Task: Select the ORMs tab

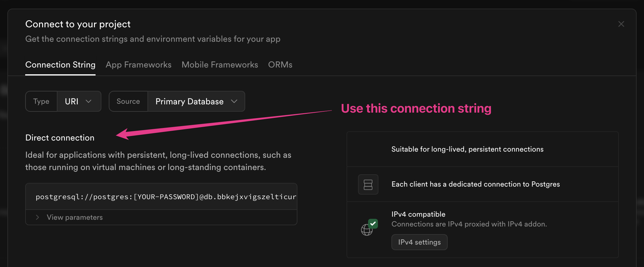Action: pos(280,65)
